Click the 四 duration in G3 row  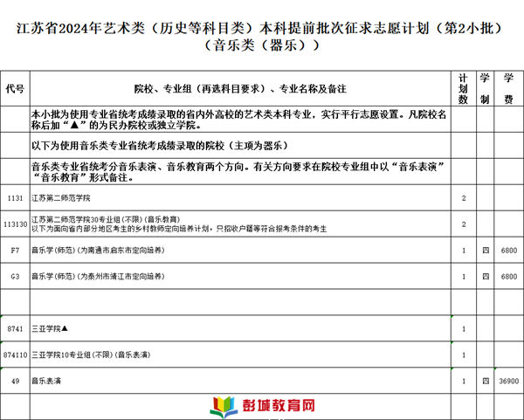click(x=486, y=276)
